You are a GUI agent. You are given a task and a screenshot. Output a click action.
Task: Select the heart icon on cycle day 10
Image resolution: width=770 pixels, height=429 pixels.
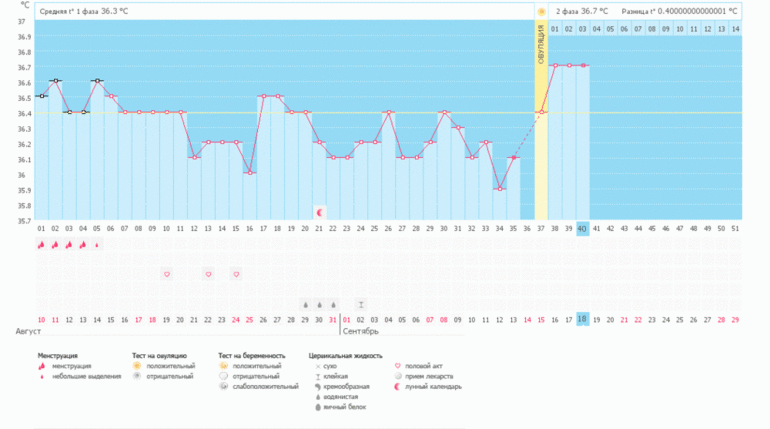167,274
